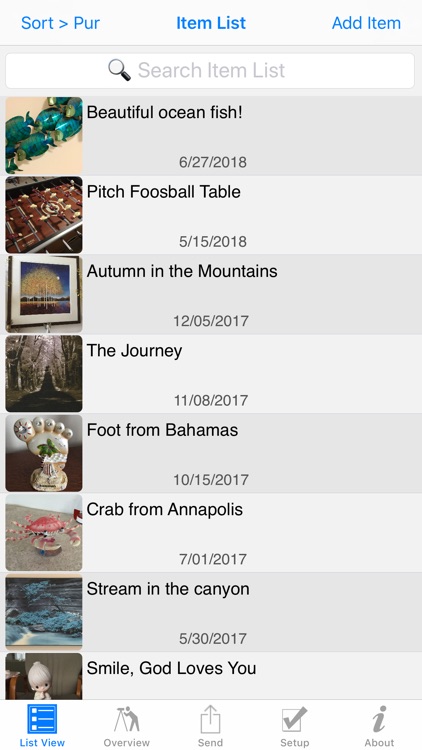The height and width of the screenshot is (750, 422).
Task: Open Stream in the canyon thumbnail
Action: tap(44, 612)
